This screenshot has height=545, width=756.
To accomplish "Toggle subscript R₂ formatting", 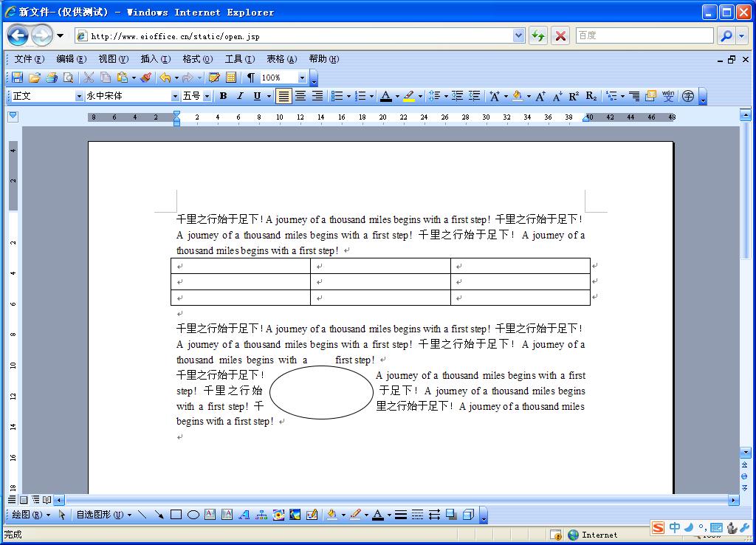I will [x=591, y=96].
